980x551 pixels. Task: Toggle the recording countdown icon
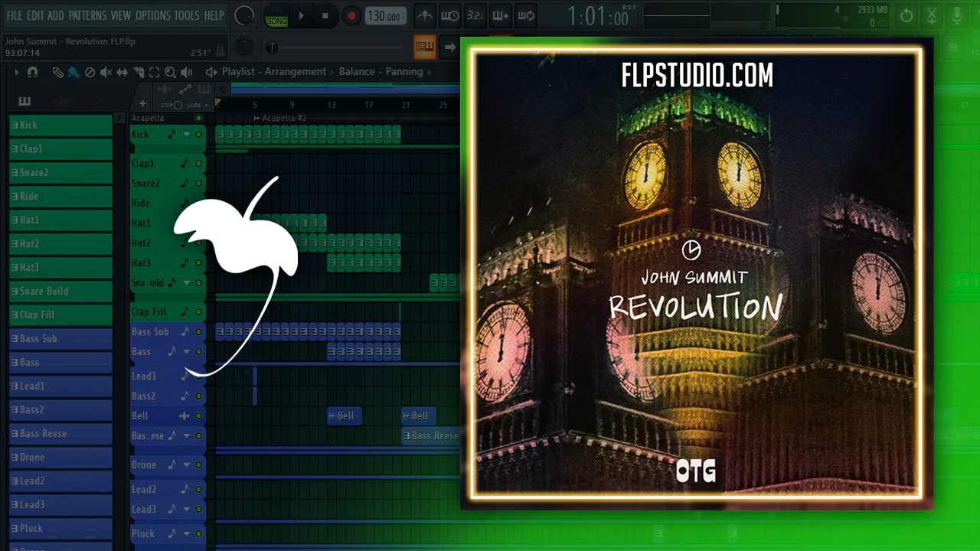tap(475, 15)
